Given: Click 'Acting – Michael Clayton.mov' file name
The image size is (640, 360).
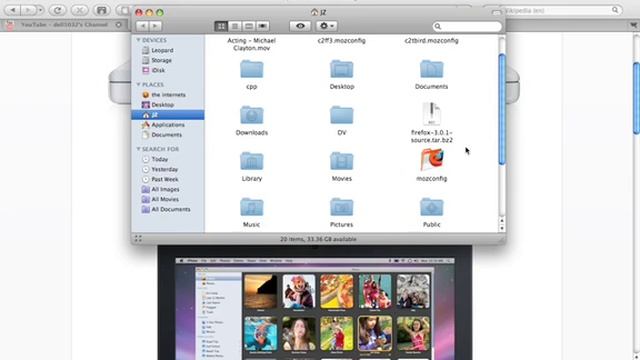Looking at the screenshot, I should point(251,44).
